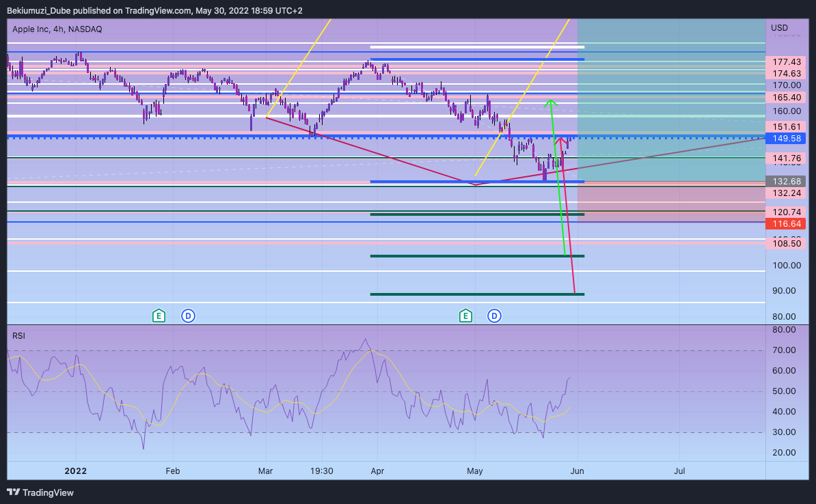816x504 pixels.
Task: Click the RSI indicator label
Action: pyautogui.click(x=18, y=336)
